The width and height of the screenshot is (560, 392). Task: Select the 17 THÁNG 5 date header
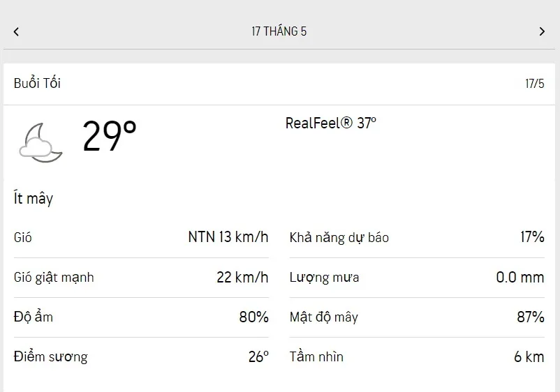[x=279, y=31]
